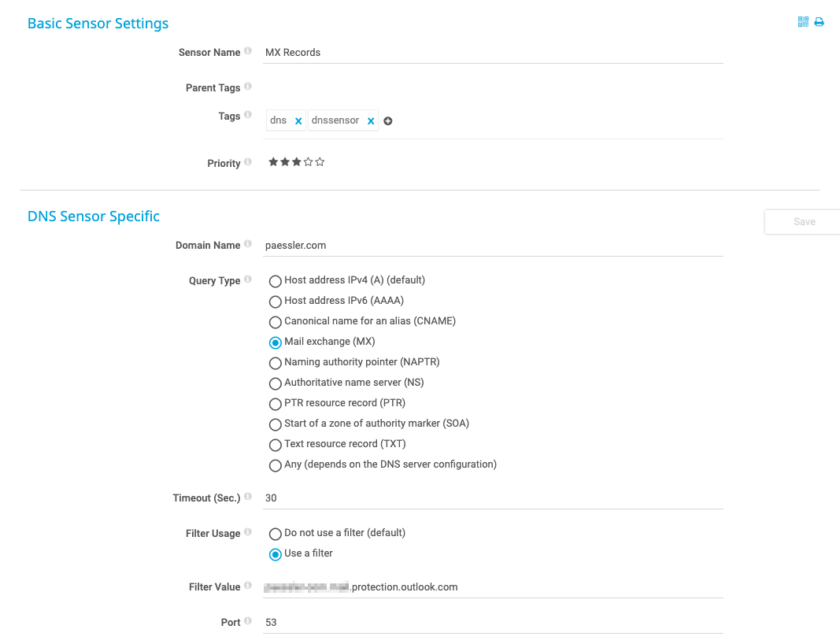Viewport: 840px width, 644px height.
Task: Remove the dns tag
Action: tap(298, 121)
